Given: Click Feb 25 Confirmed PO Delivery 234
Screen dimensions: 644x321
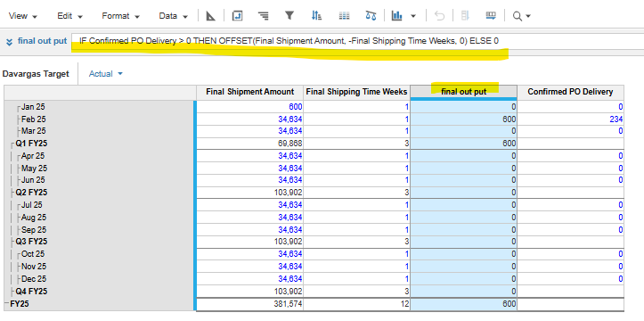Looking at the screenshot, I should (x=570, y=119).
